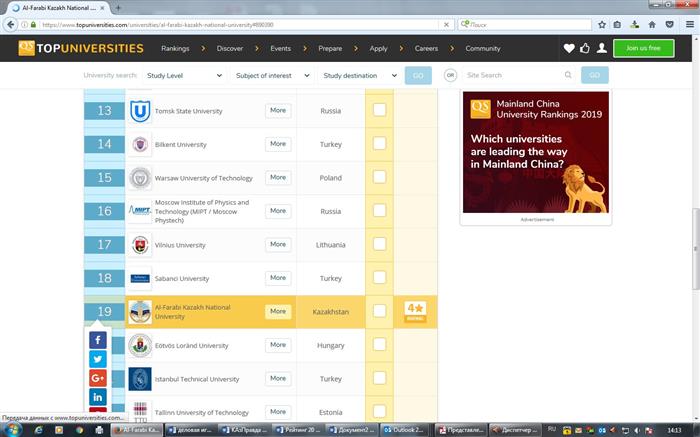Image resolution: width=700 pixels, height=437 pixels.
Task: Go back with browser back arrow
Action: 11,25
